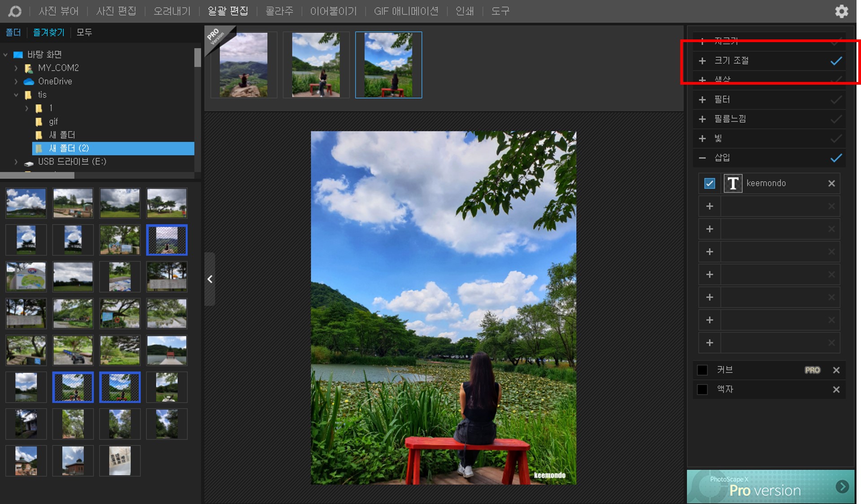The width and height of the screenshot is (861, 504).
Task: Open the 도구 tab
Action: point(500,11)
